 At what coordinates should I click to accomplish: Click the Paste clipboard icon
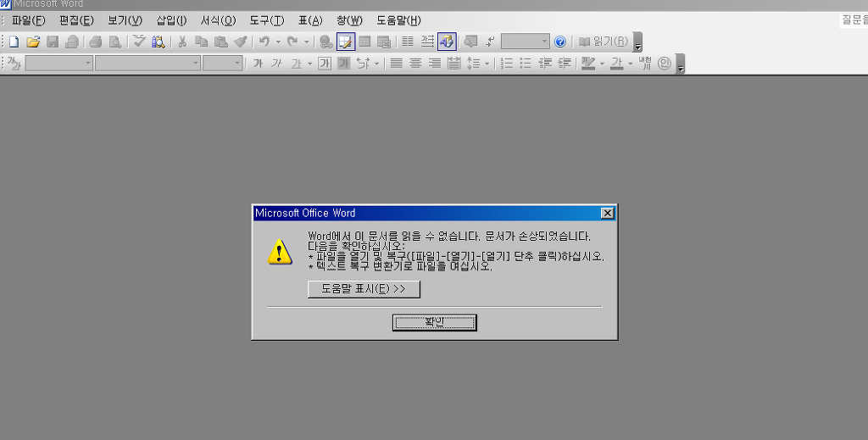(x=221, y=42)
